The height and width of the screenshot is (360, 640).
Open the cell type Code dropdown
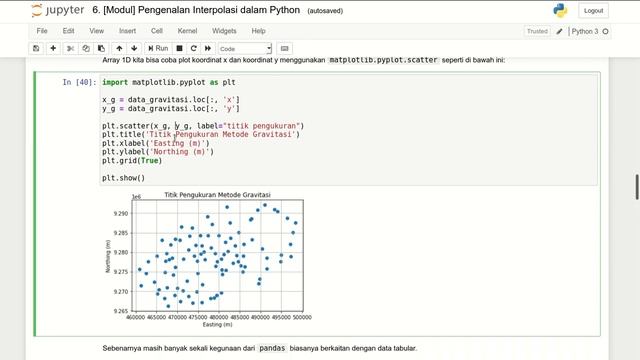click(245, 49)
